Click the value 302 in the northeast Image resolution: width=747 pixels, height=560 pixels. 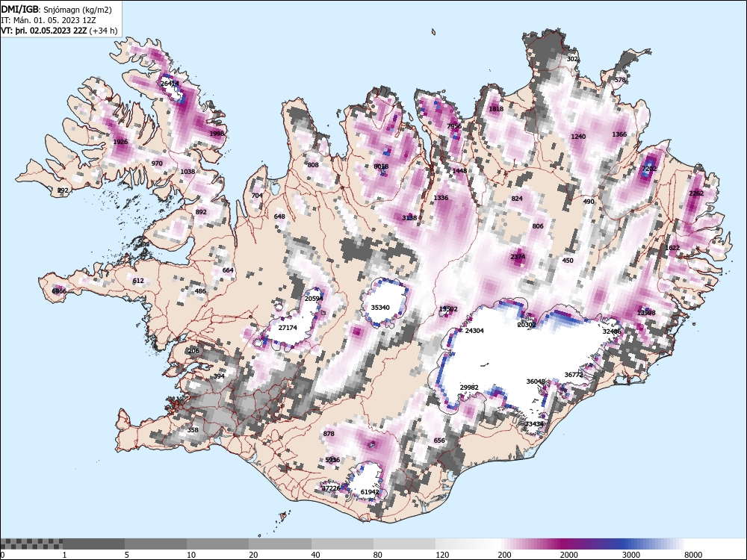point(572,58)
